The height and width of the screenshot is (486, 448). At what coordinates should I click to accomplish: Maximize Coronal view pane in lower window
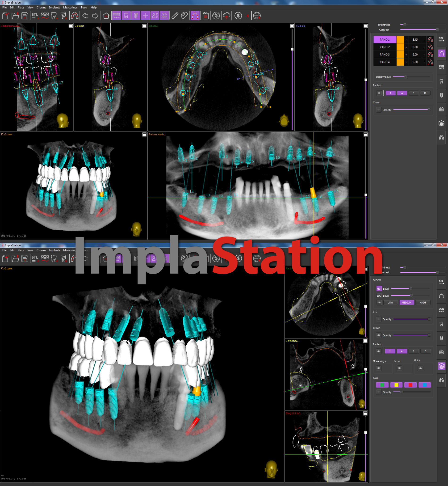point(365,341)
